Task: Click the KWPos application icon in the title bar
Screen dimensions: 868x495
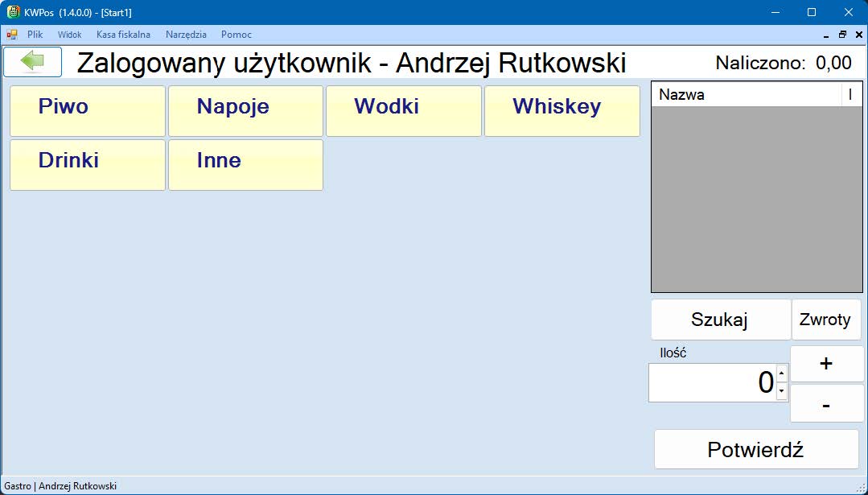Action: [x=13, y=12]
